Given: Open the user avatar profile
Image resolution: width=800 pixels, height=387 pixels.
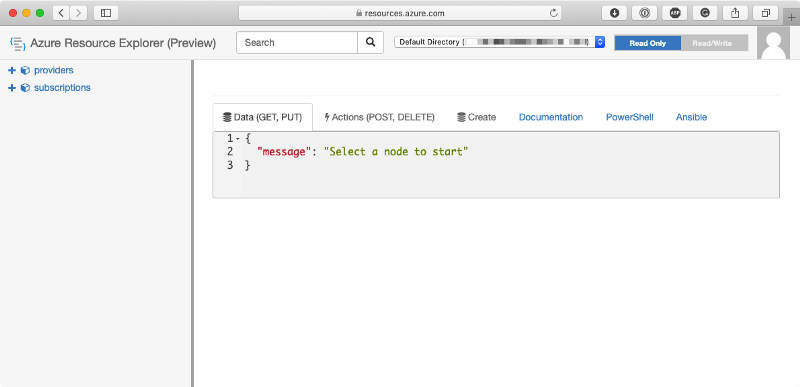Looking at the screenshot, I should click(x=773, y=43).
